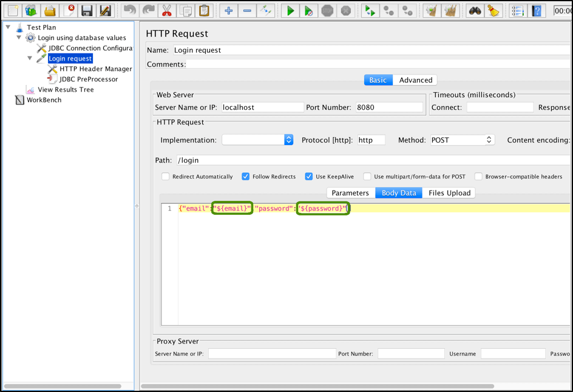Click the Save As icon
The width and height of the screenshot is (573, 392).
(x=105, y=10)
